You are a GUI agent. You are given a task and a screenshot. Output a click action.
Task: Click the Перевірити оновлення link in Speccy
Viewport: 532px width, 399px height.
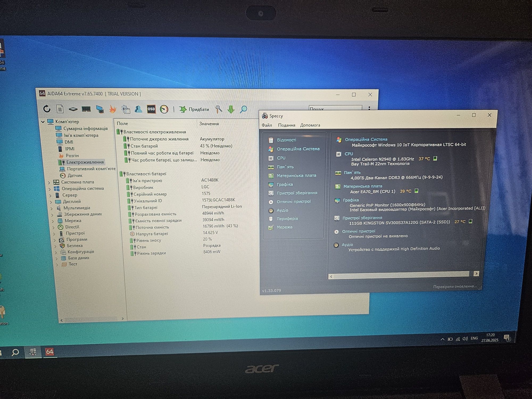click(x=455, y=286)
